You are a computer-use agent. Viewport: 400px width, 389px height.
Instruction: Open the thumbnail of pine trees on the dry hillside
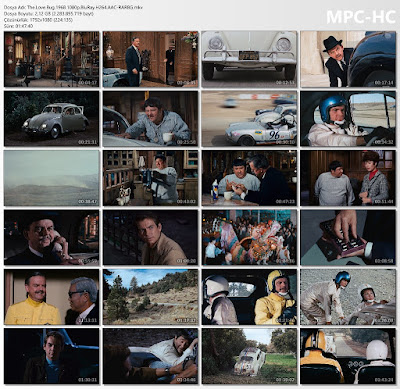(x=150, y=297)
